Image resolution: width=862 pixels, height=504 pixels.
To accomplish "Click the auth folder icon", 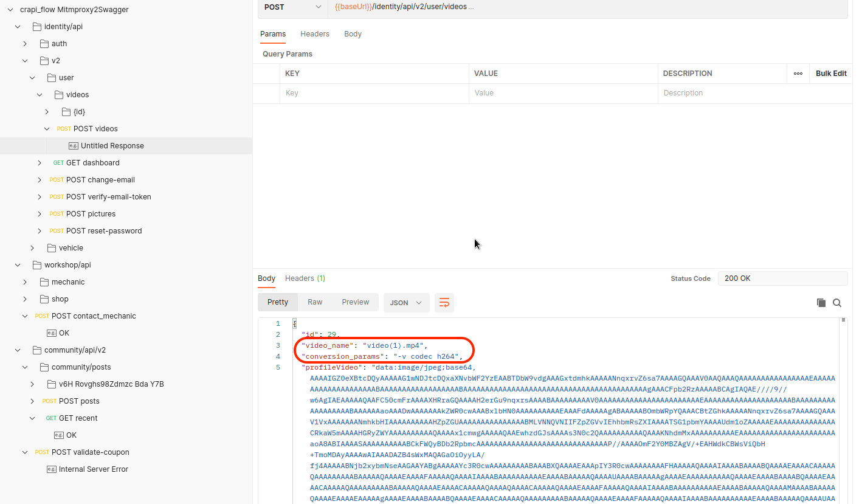I will point(44,44).
